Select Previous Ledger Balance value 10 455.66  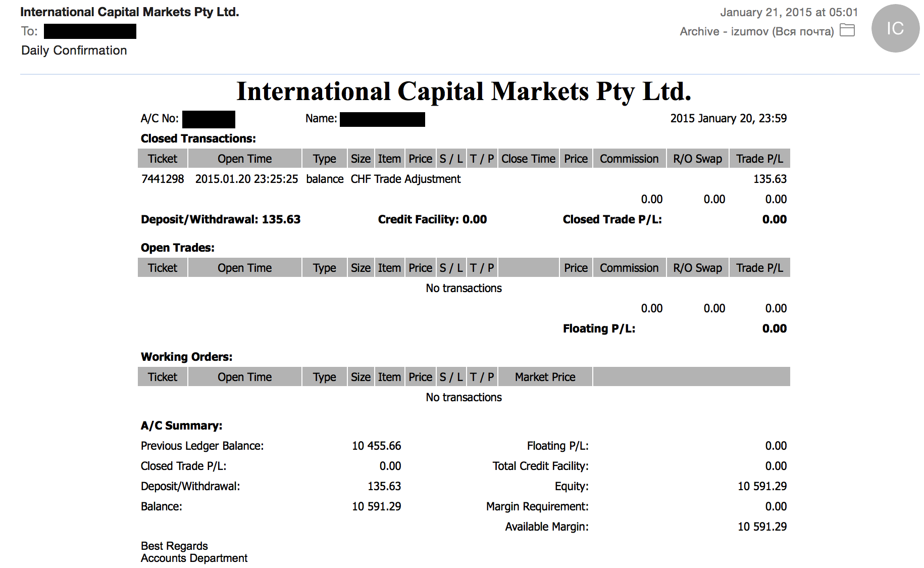[x=376, y=446]
